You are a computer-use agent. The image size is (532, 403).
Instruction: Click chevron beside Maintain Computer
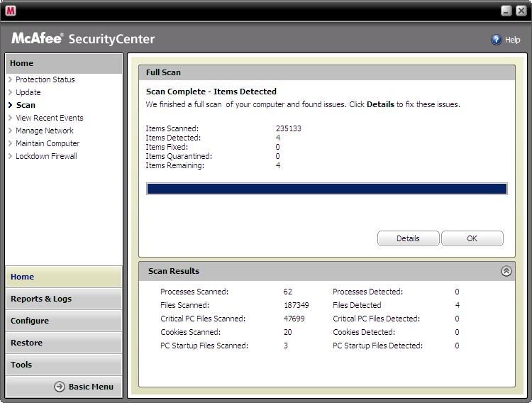[x=10, y=143]
